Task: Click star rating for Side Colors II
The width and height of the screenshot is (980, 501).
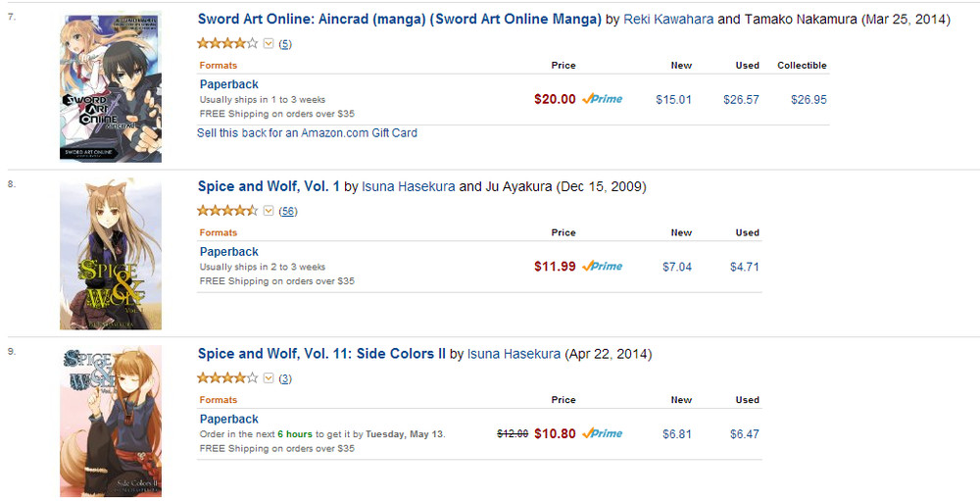Action: coord(227,378)
